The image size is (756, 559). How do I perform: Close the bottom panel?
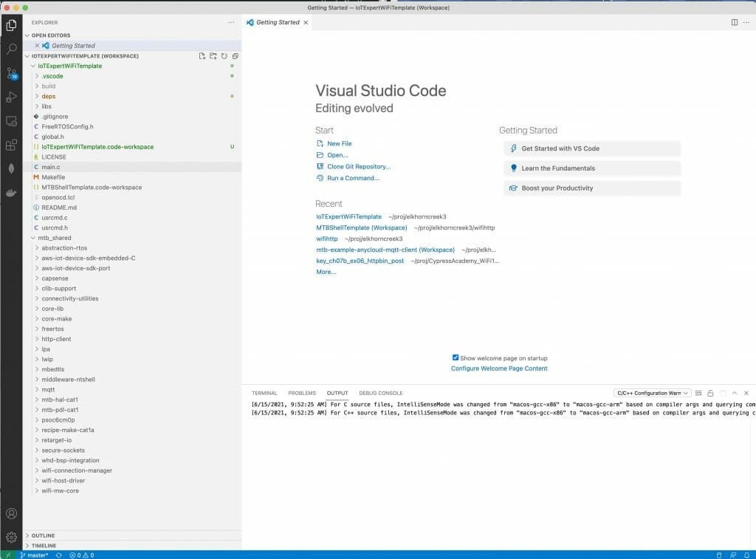pos(746,393)
